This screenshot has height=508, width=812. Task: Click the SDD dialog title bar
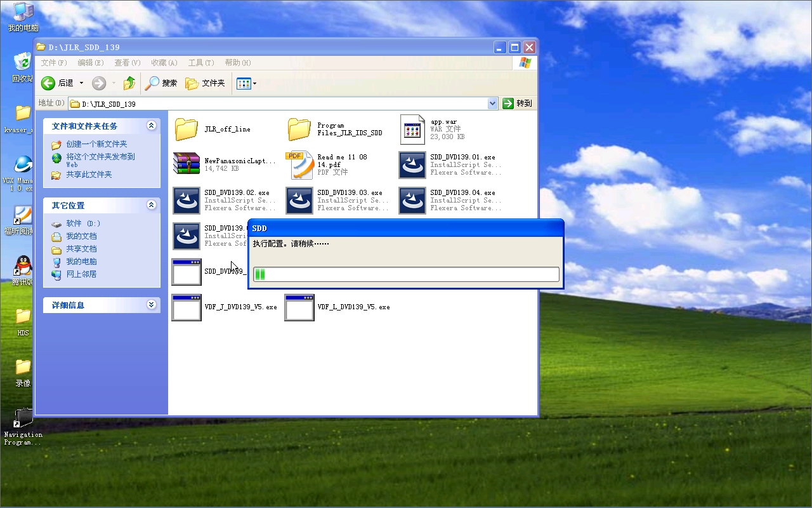[406, 228]
